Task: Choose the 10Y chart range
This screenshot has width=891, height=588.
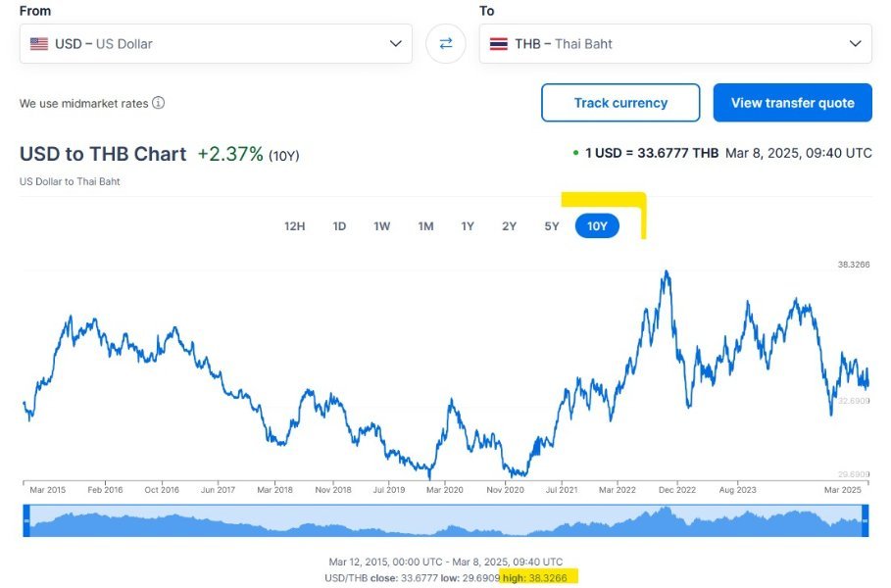Action: pyautogui.click(x=597, y=226)
